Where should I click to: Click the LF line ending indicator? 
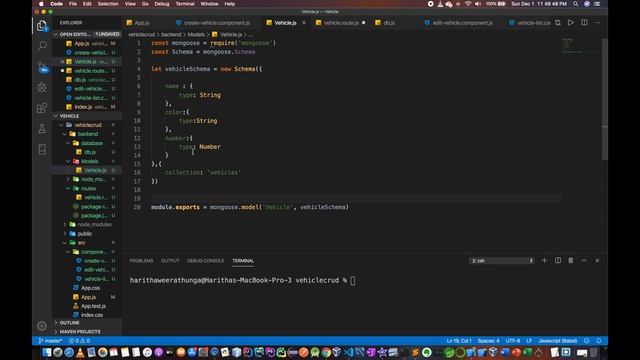(x=529, y=340)
